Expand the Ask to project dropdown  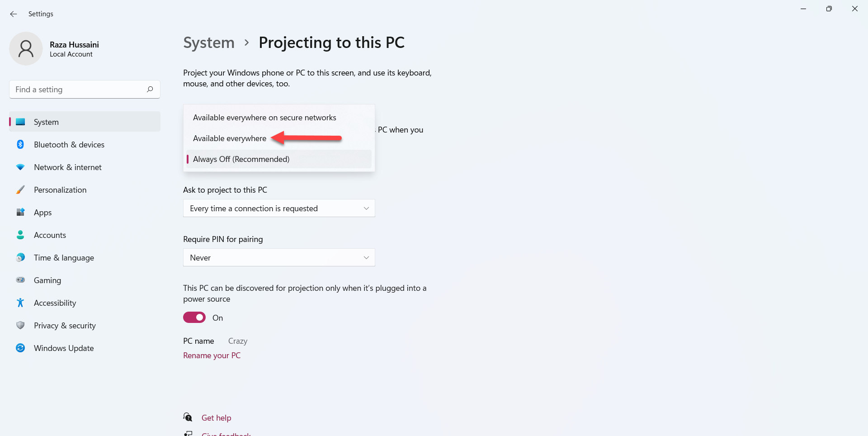[279, 209]
